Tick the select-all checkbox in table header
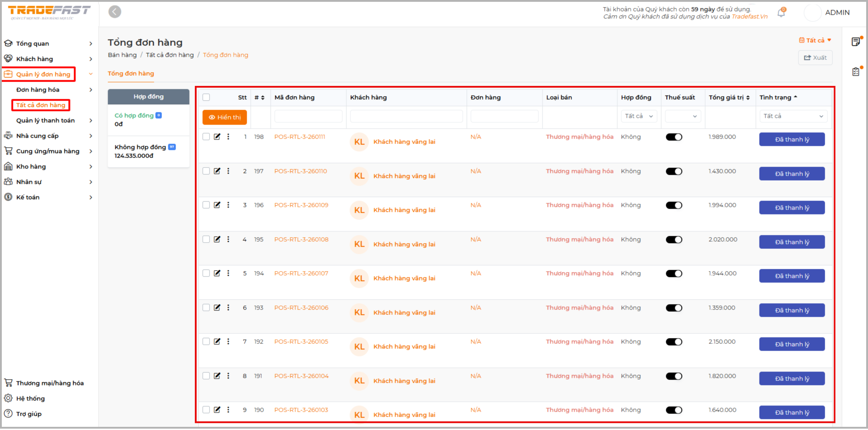Viewport: 868px width, 430px height. (206, 97)
